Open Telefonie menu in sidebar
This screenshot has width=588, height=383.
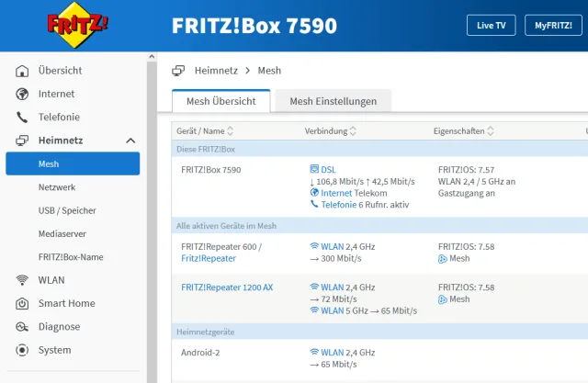[59, 117]
